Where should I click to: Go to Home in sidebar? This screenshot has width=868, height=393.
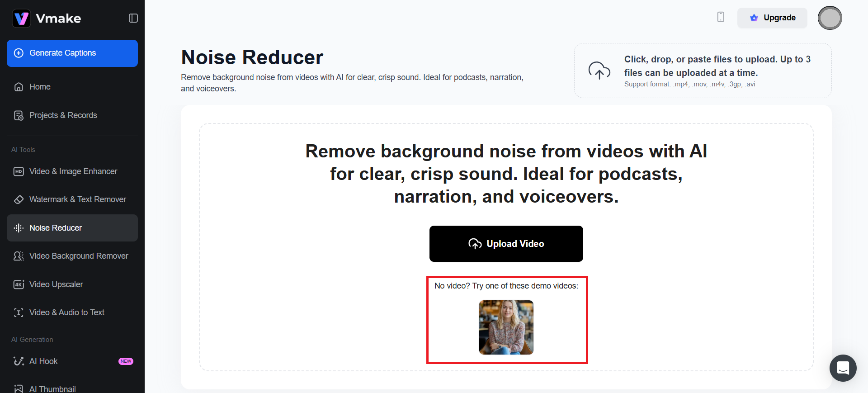click(40, 87)
